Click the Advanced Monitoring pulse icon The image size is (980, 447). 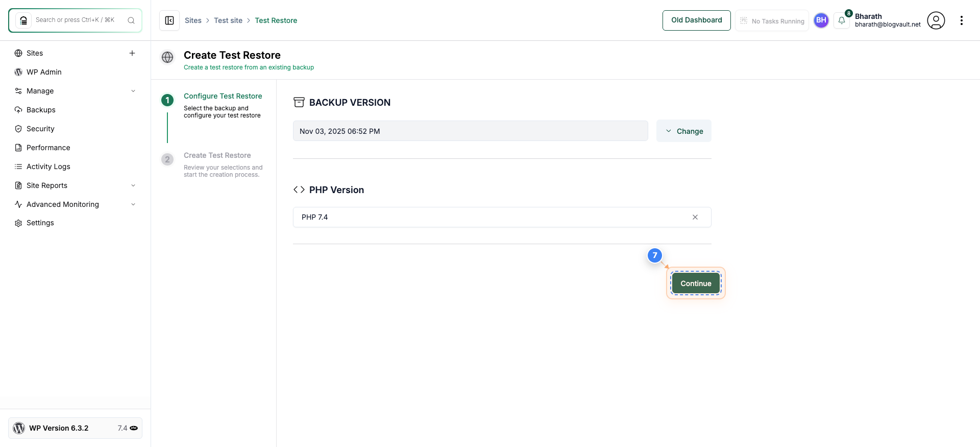18,204
